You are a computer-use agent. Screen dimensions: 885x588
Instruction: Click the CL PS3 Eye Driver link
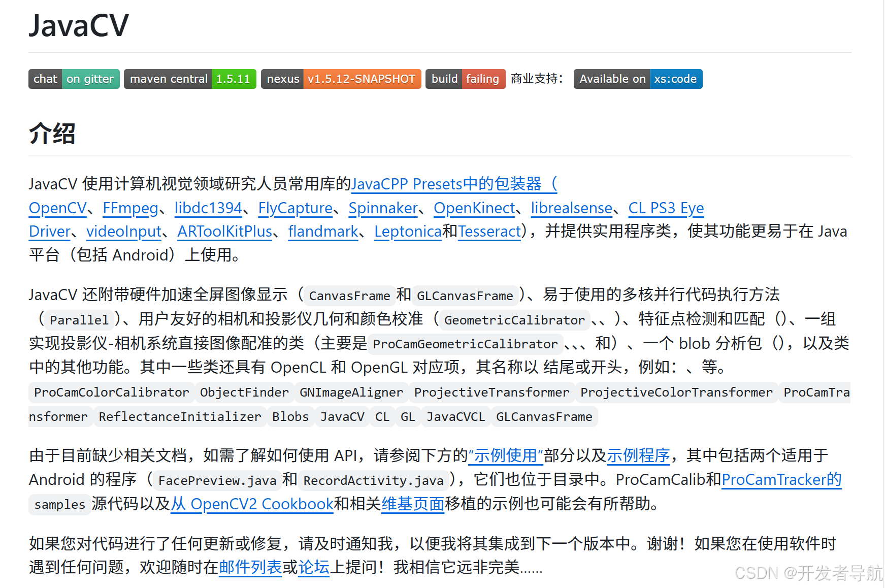point(666,208)
